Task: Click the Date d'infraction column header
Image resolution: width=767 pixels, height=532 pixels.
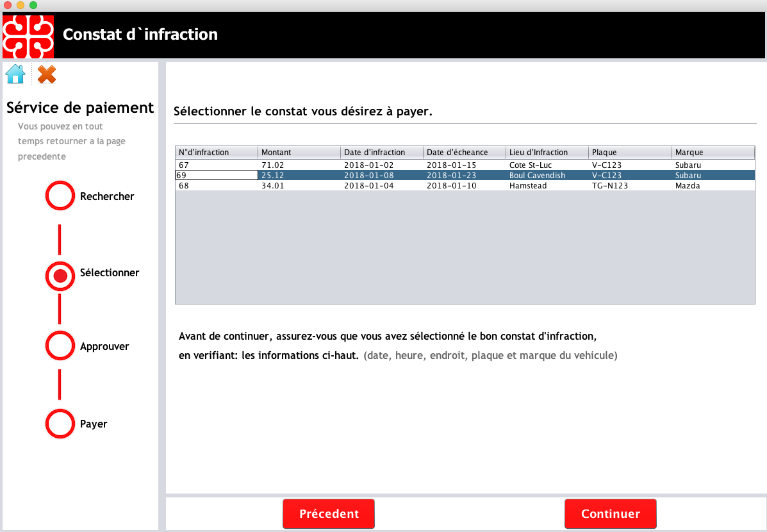Action: [x=381, y=153]
